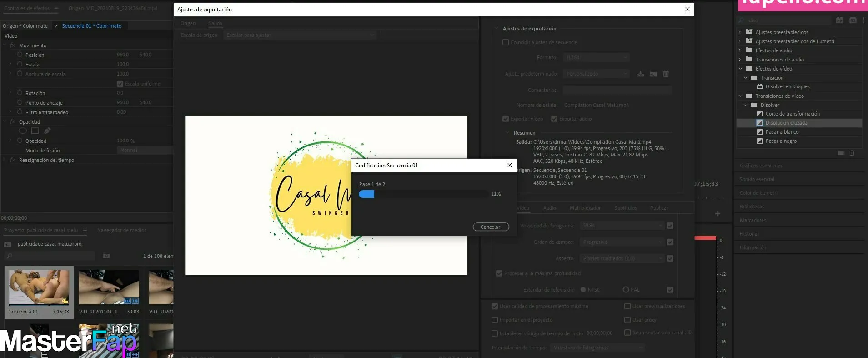The height and width of the screenshot is (358, 868).
Task: Toggle the Exportar audio checkbox
Action: click(x=554, y=119)
